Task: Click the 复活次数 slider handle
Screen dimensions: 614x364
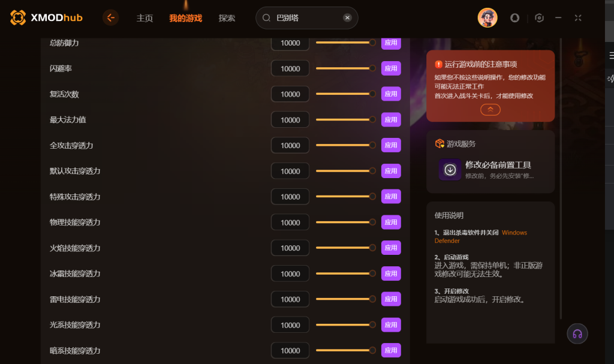Action: click(372, 94)
